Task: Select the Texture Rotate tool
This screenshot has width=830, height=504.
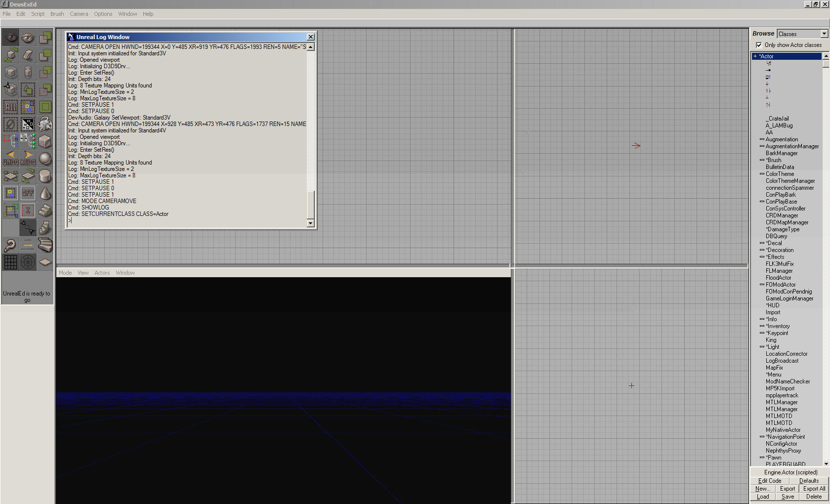Action: tap(28, 176)
